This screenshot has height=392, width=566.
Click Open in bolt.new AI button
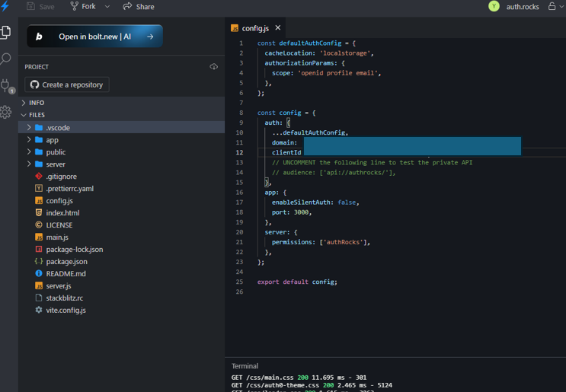pyautogui.click(x=94, y=37)
